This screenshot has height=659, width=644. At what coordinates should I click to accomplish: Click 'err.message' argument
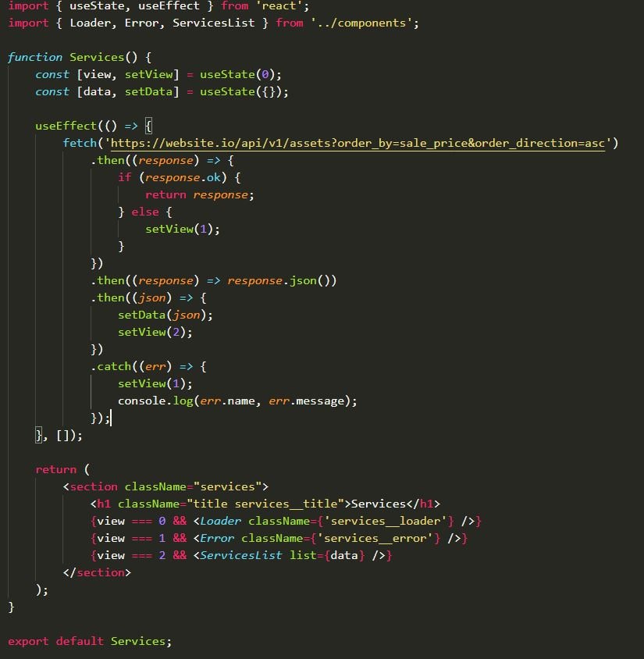coord(306,401)
